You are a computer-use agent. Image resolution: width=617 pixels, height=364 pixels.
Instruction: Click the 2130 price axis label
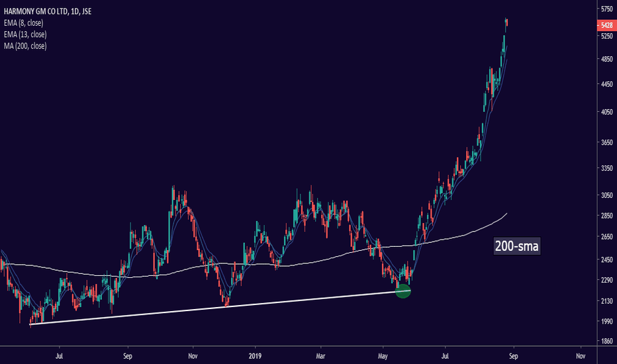(607, 301)
